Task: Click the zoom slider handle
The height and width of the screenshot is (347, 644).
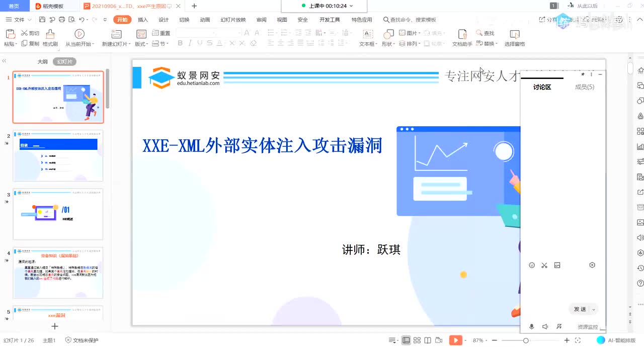Action: pyautogui.click(x=526, y=340)
